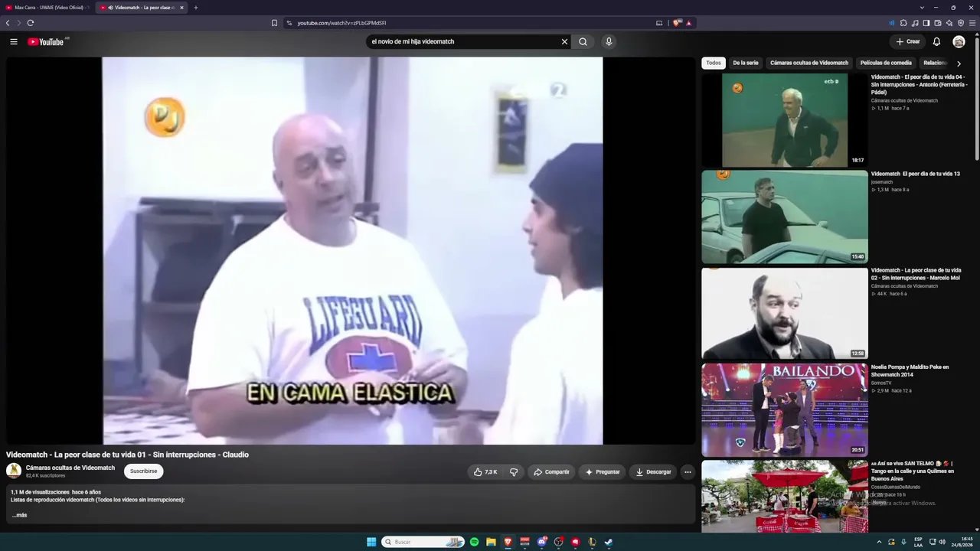
Task: Mute the Videomatch tab audio icon
Action: click(x=110, y=8)
